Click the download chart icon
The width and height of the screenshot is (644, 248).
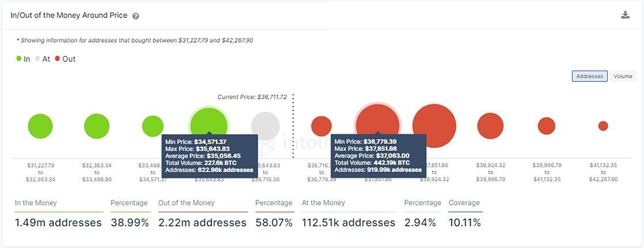click(625, 15)
